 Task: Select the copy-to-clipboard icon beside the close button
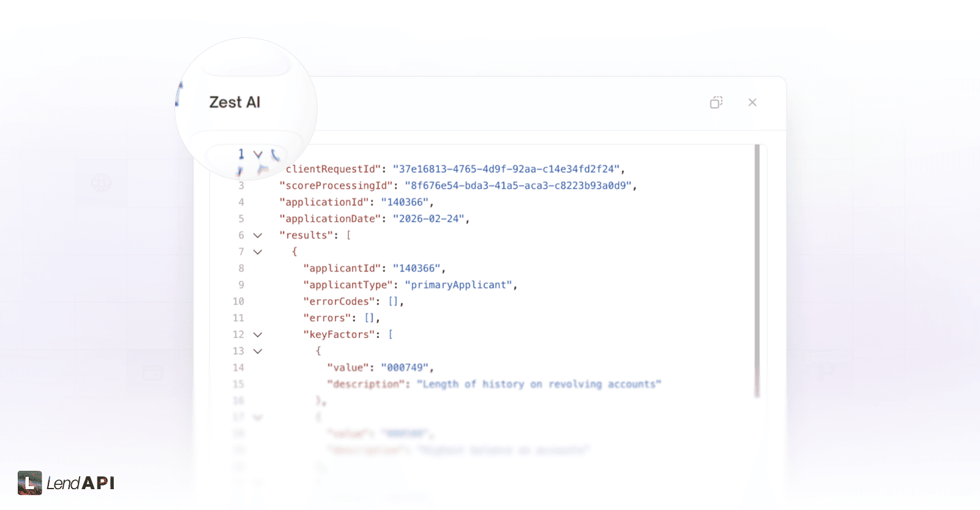coord(717,102)
